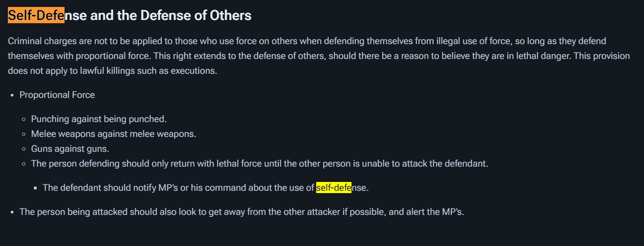This screenshot has width=644, height=246.
Task: Click "Melee weapons against melee weapons." line
Action: click(x=113, y=134)
